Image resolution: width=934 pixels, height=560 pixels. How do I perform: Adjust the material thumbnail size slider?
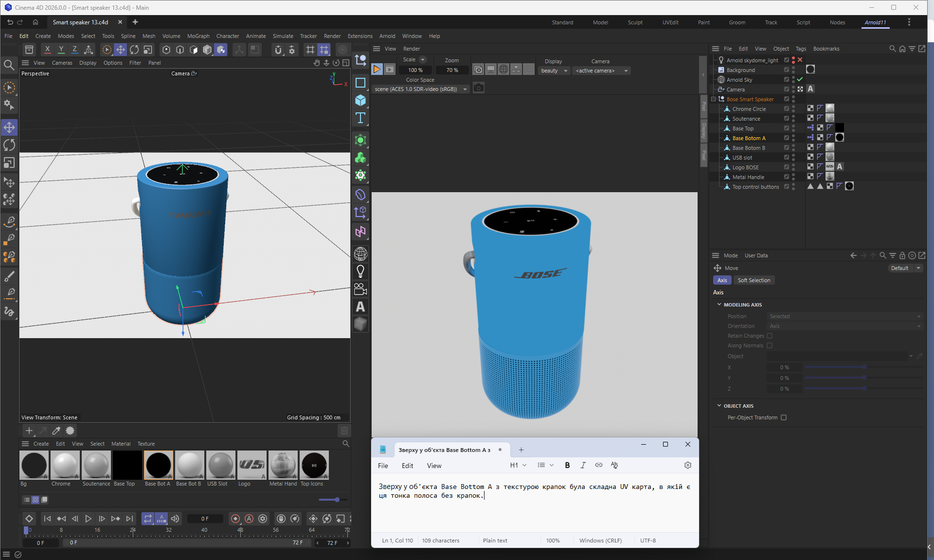click(337, 500)
